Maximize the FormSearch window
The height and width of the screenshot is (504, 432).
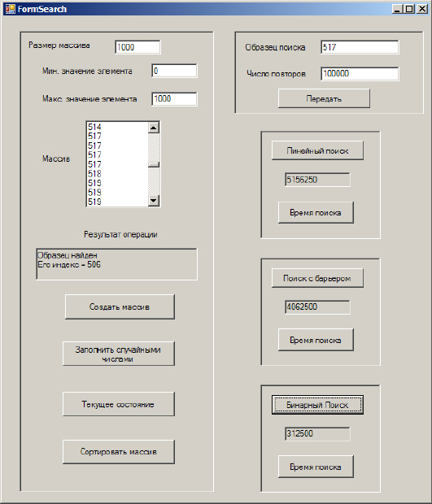409,9
